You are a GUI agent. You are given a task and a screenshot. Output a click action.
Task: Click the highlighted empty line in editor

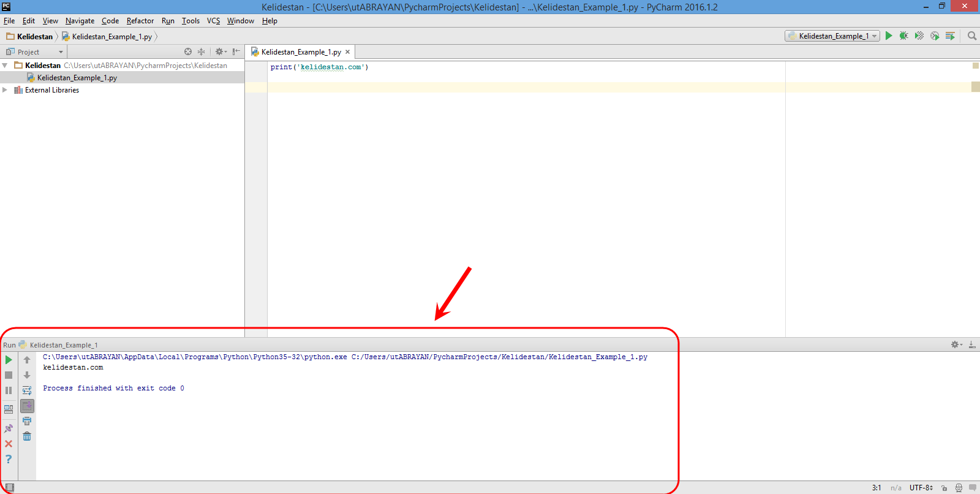click(526, 87)
